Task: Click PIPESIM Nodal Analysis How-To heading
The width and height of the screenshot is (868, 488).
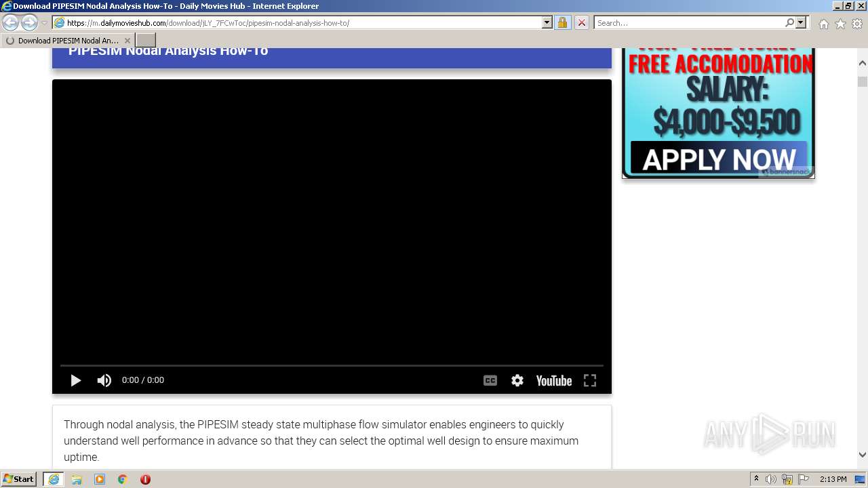Action: click(x=168, y=51)
